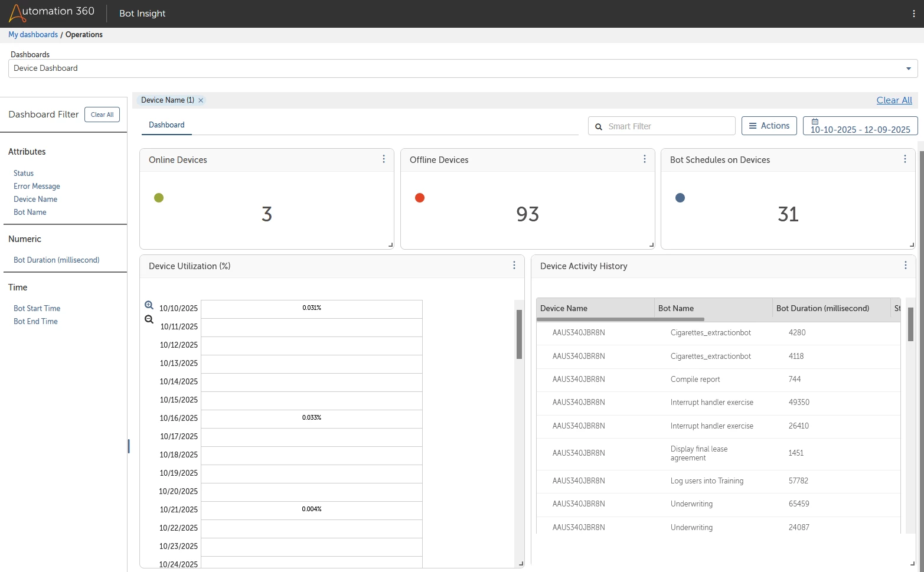Select the Device Name attribute filter
The image size is (924, 572).
pos(35,200)
